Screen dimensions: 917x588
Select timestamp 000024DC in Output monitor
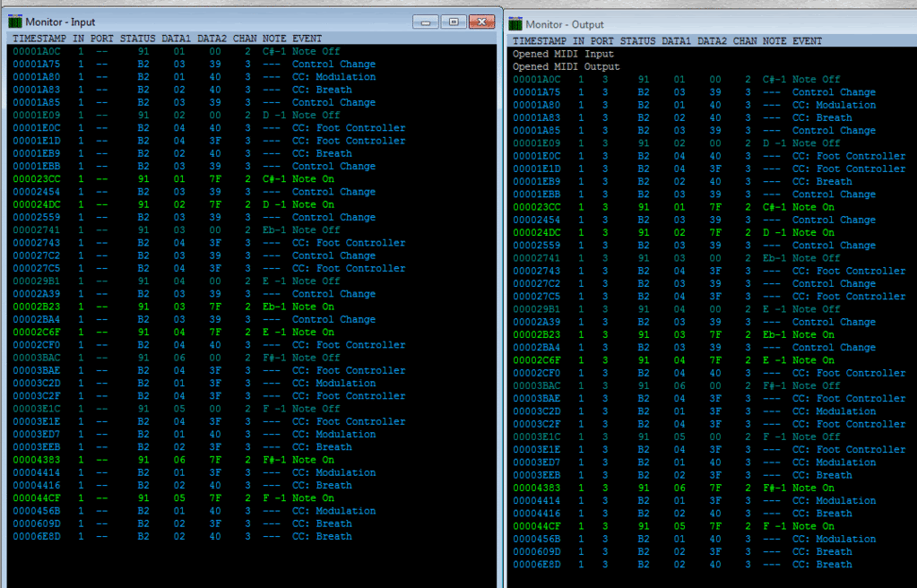(x=536, y=233)
